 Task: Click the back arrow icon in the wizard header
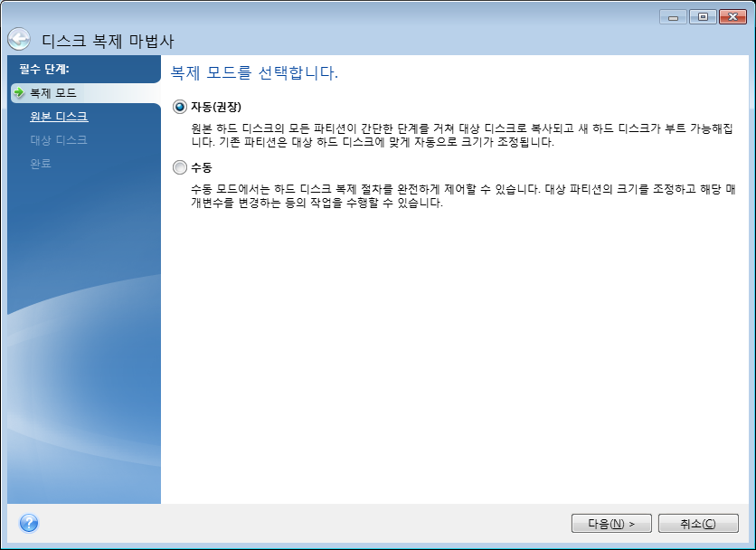(18, 41)
